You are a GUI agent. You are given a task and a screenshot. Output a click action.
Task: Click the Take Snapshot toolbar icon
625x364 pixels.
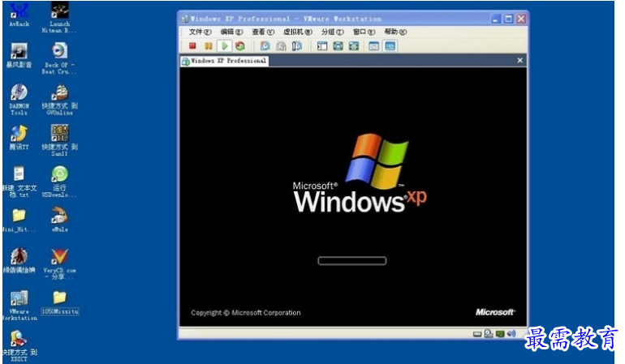(x=265, y=46)
